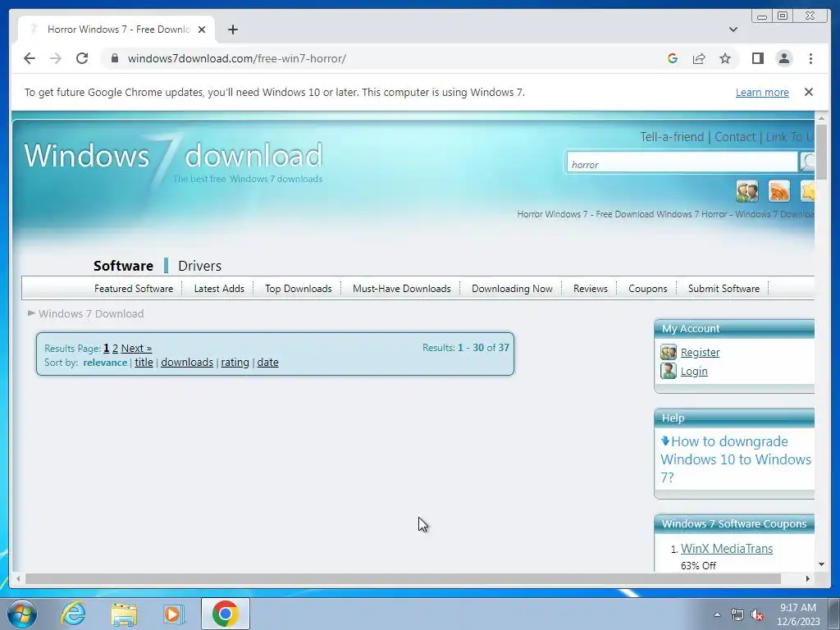Click the network tray icon

737,615
